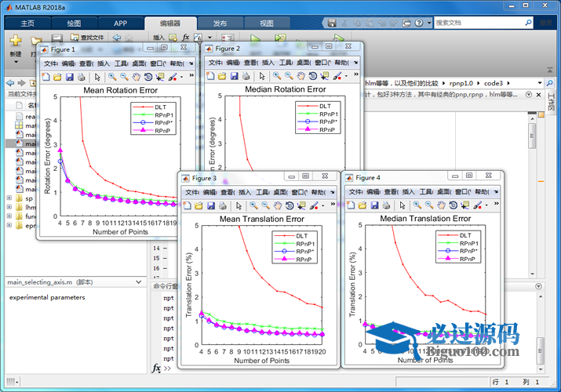Activate Edit Plot arrow tool in Figure 1
Image resolution: width=561 pixels, height=392 pixels.
pyautogui.click(x=97, y=77)
